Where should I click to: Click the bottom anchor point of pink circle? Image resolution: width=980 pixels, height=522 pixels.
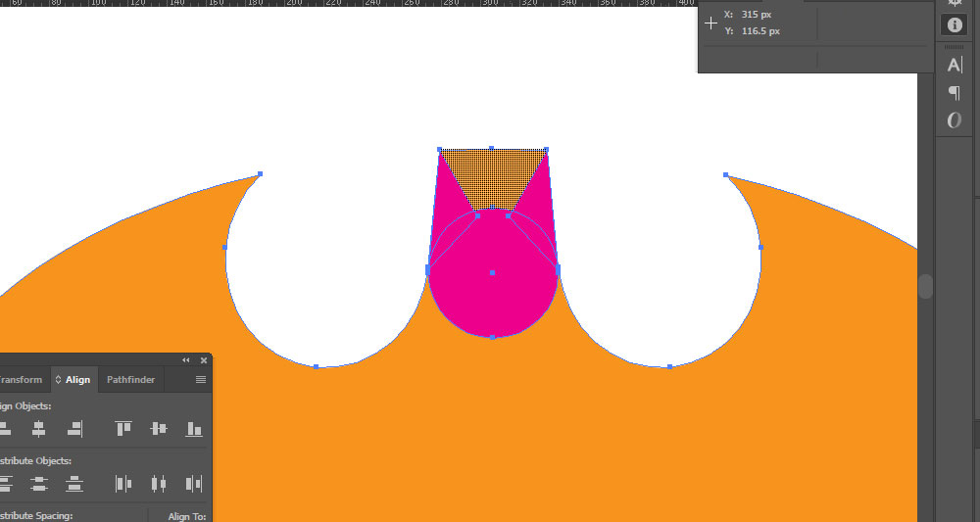point(493,337)
